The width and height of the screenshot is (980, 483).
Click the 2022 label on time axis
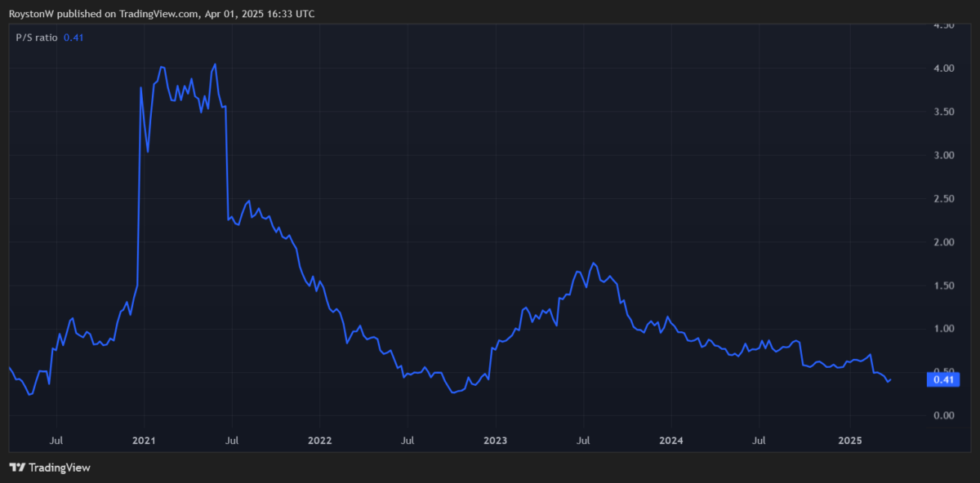(x=319, y=441)
